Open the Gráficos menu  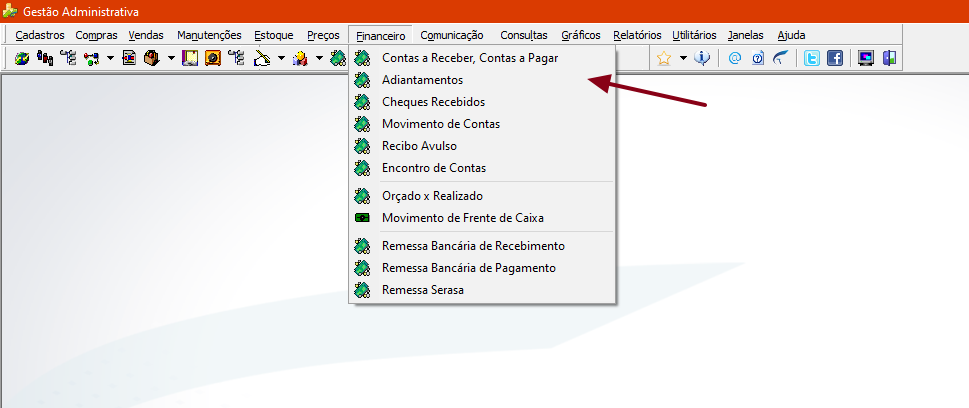point(581,35)
